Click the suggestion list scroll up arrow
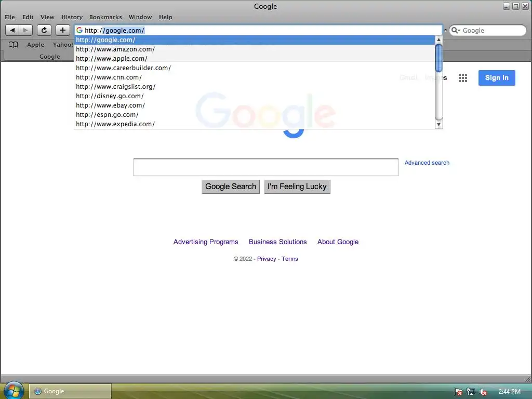The height and width of the screenshot is (399, 532). tap(438, 39)
